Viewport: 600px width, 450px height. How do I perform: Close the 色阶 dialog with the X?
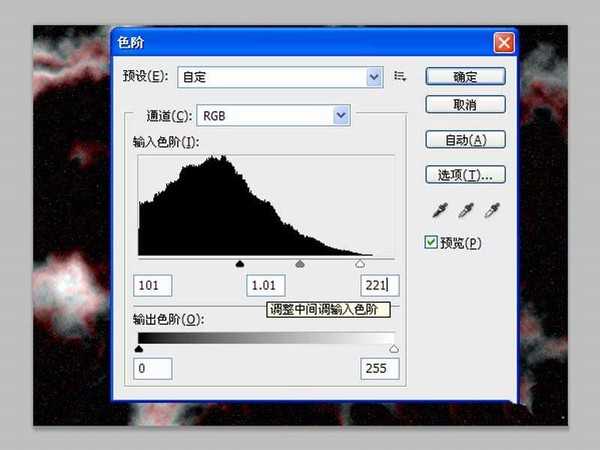[x=503, y=44]
